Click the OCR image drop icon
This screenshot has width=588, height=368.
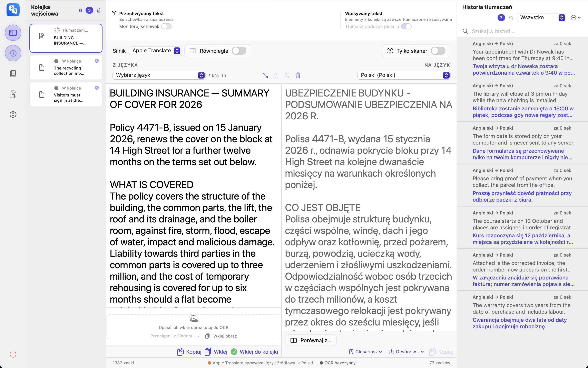194,318
